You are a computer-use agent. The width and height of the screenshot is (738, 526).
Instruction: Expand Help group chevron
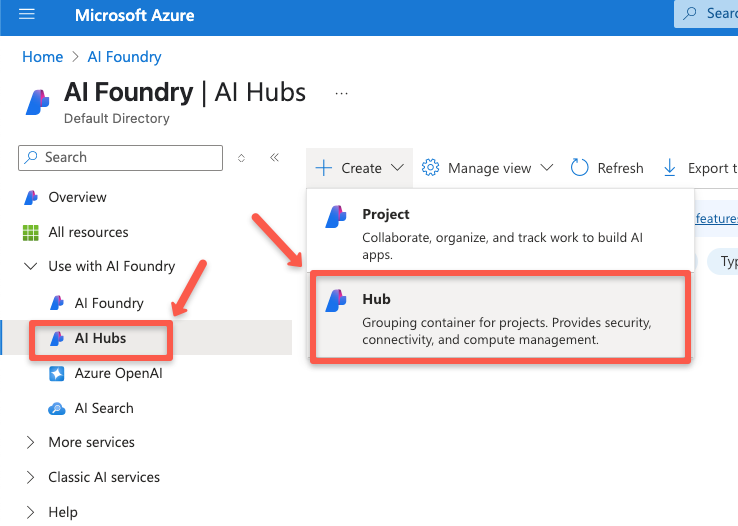pos(31,512)
